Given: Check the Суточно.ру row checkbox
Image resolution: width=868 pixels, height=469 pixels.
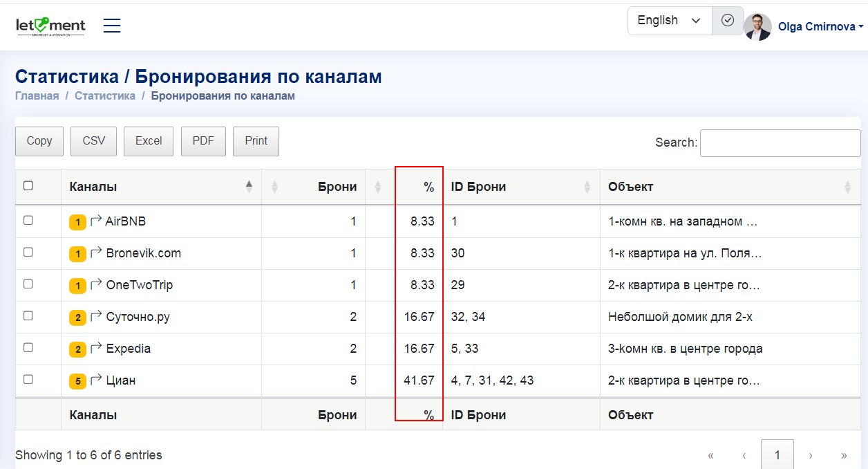Looking at the screenshot, I should coord(28,315).
